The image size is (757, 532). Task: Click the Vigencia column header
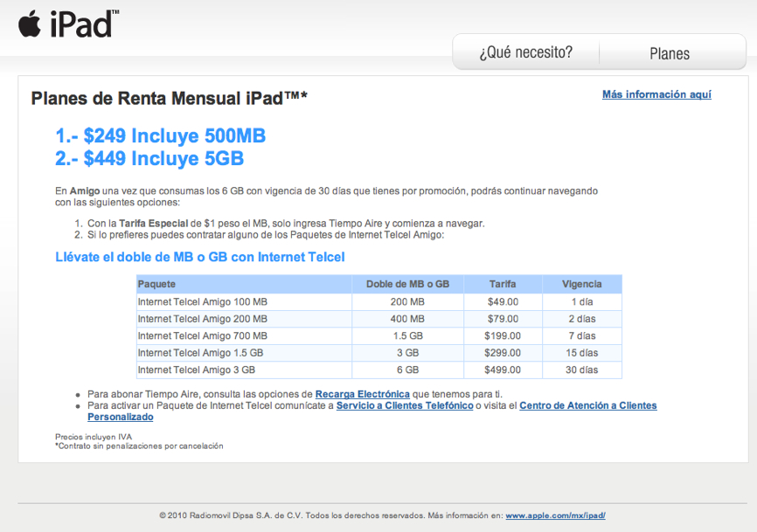point(582,284)
